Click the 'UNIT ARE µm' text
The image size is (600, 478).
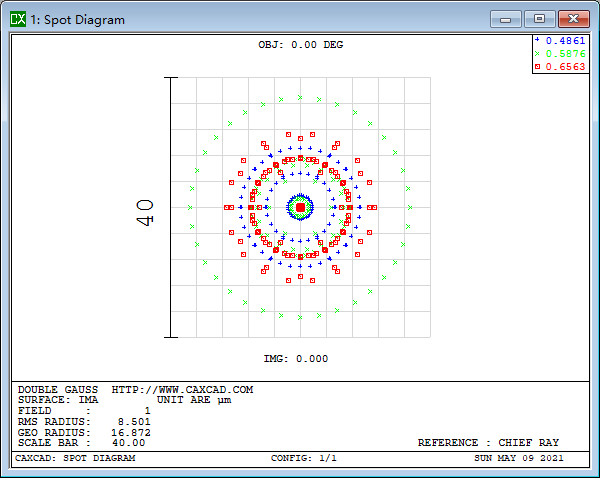(x=194, y=400)
